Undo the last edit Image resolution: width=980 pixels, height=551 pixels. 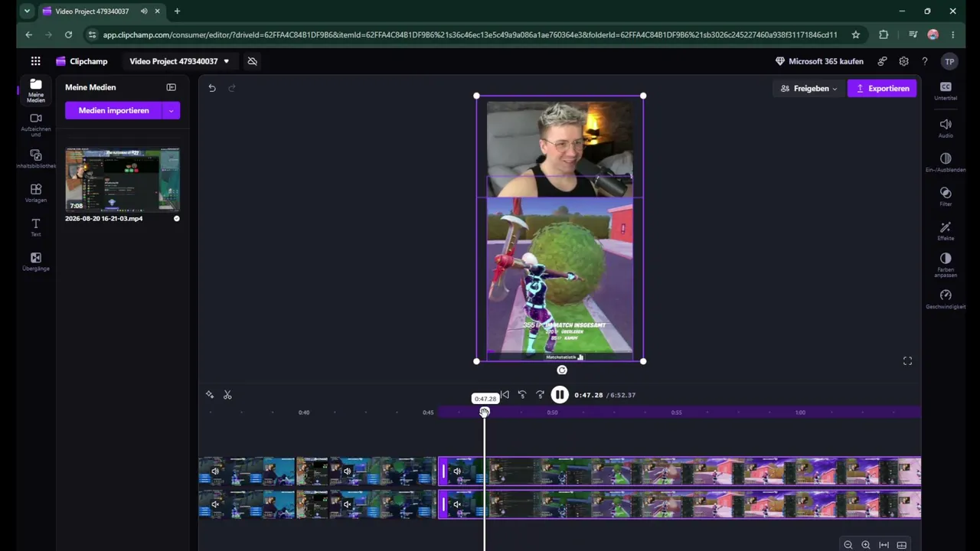point(212,88)
